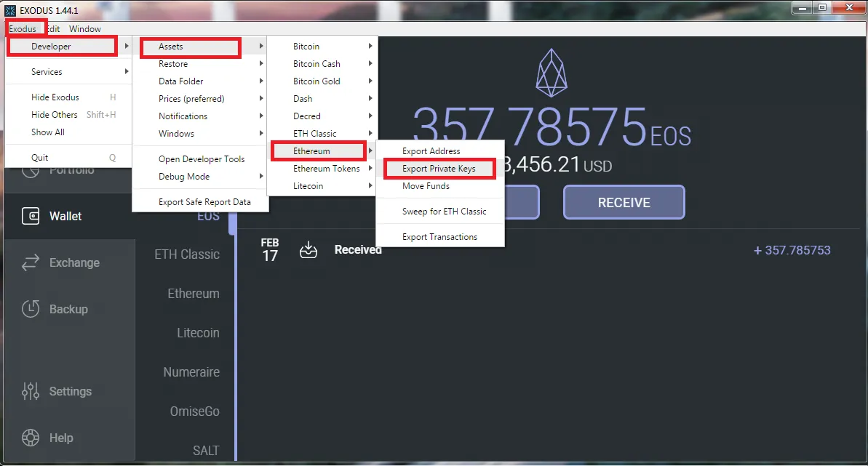Click the Exchange arrows icon
This screenshot has width=868, height=466.
(31, 262)
